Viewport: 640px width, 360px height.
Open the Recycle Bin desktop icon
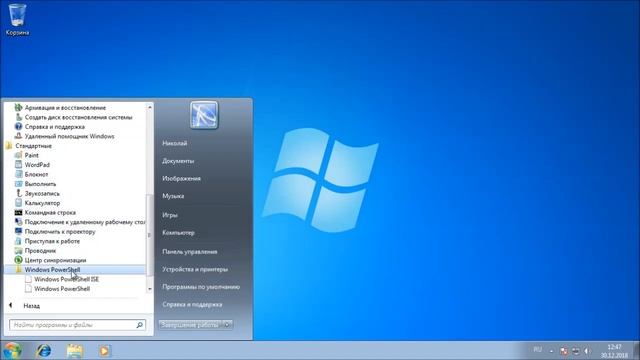17,19
